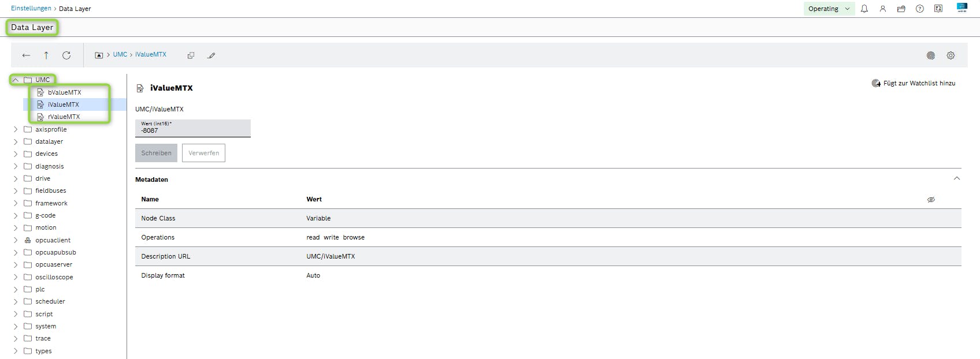Click the Verwerfen button

point(203,153)
